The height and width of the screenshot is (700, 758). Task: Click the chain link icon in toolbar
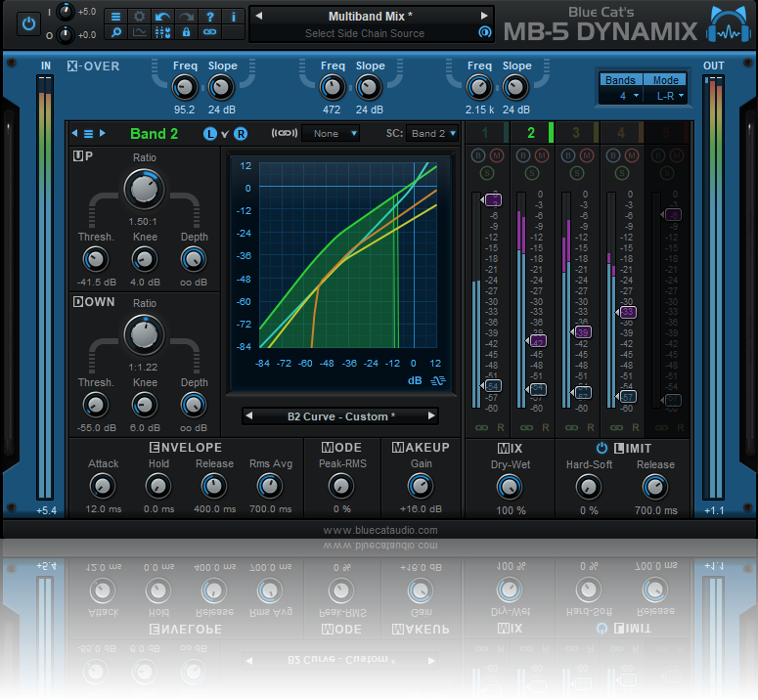tap(210, 32)
